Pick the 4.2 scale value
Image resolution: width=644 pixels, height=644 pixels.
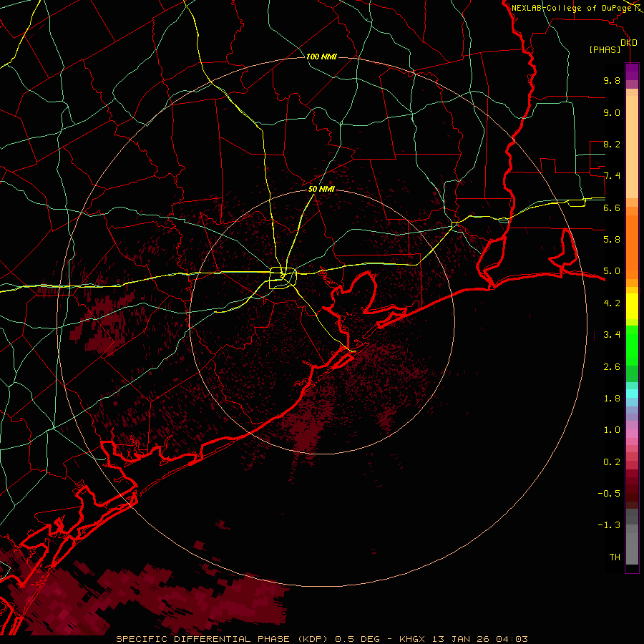tap(612, 303)
